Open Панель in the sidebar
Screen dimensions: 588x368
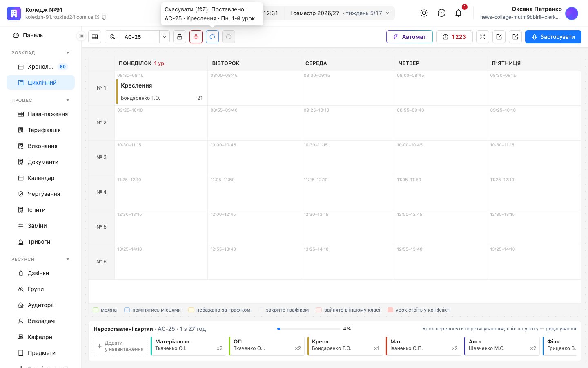41,35
